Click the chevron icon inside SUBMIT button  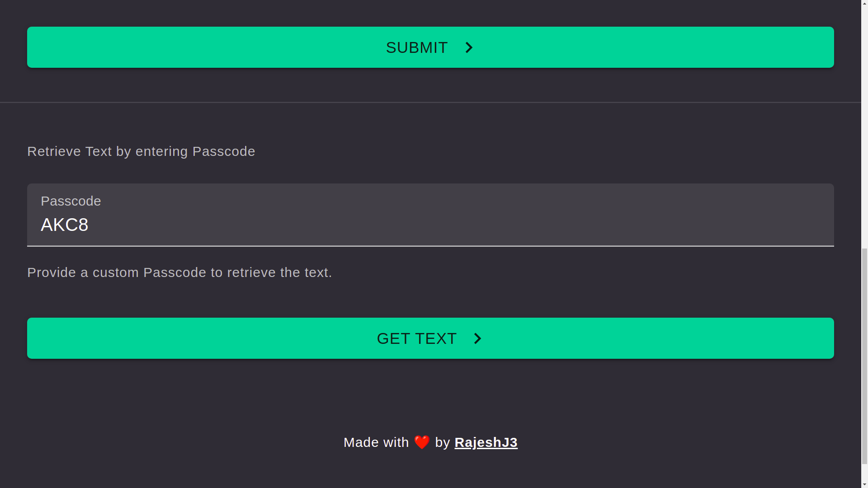[x=468, y=47]
